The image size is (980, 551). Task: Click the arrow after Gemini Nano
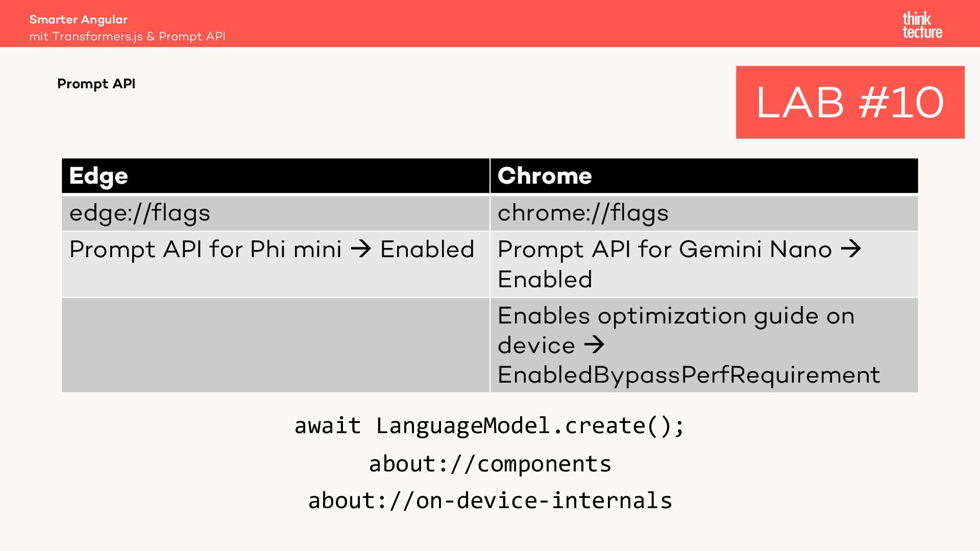pyautogui.click(x=850, y=249)
